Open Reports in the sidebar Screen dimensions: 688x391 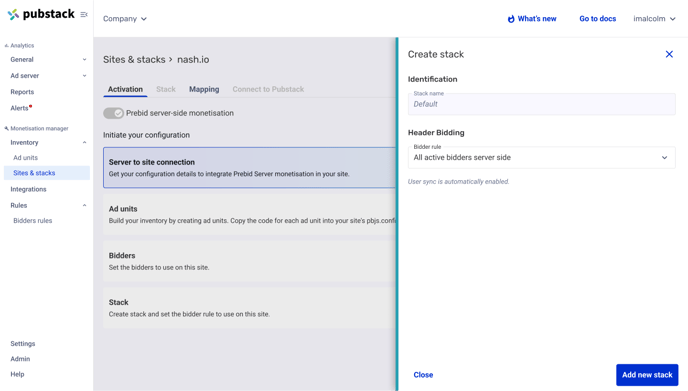[22, 92]
